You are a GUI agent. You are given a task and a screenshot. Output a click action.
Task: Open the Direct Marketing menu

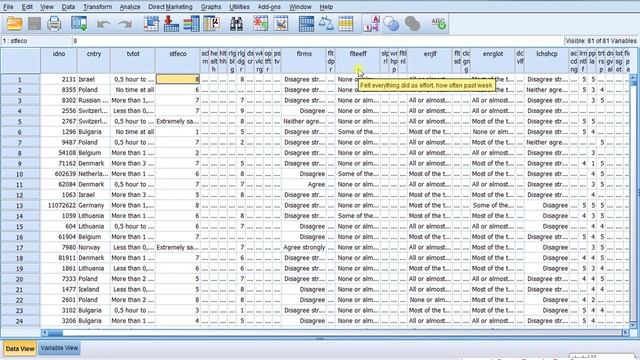pyautogui.click(x=170, y=7)
